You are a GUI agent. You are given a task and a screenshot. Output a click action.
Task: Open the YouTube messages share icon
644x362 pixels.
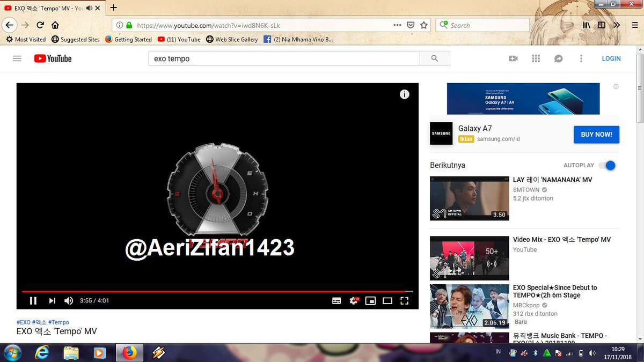[559, 58]
